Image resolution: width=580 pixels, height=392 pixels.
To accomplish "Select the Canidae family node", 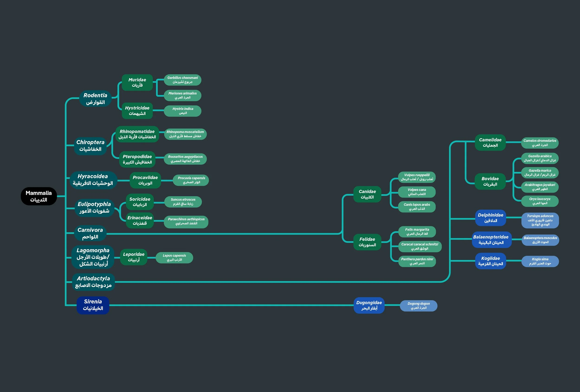I will [x=367, y=194].
